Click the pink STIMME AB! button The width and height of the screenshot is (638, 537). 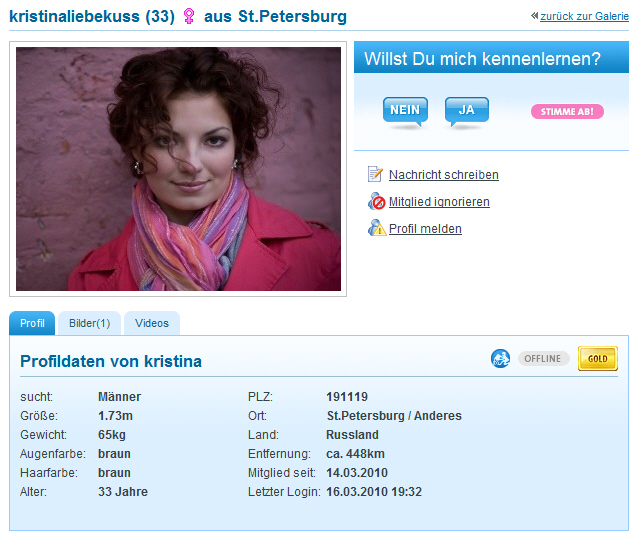pos(567,111)
